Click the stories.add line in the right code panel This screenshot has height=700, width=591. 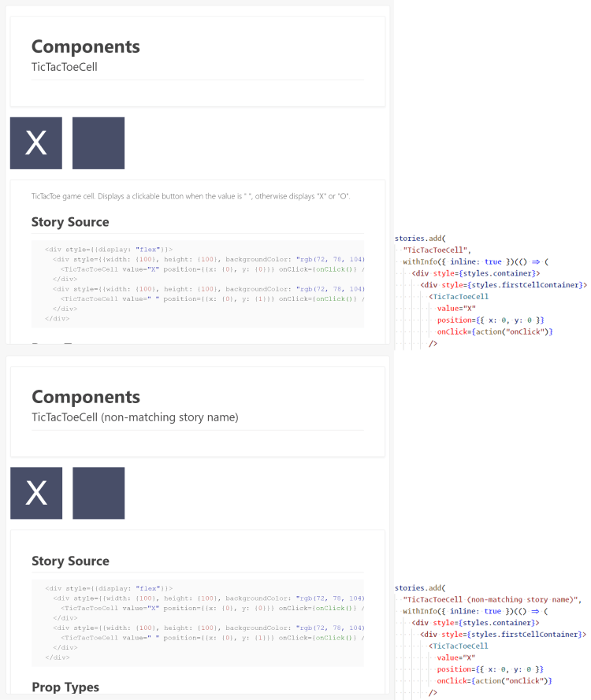pos(422,238)
